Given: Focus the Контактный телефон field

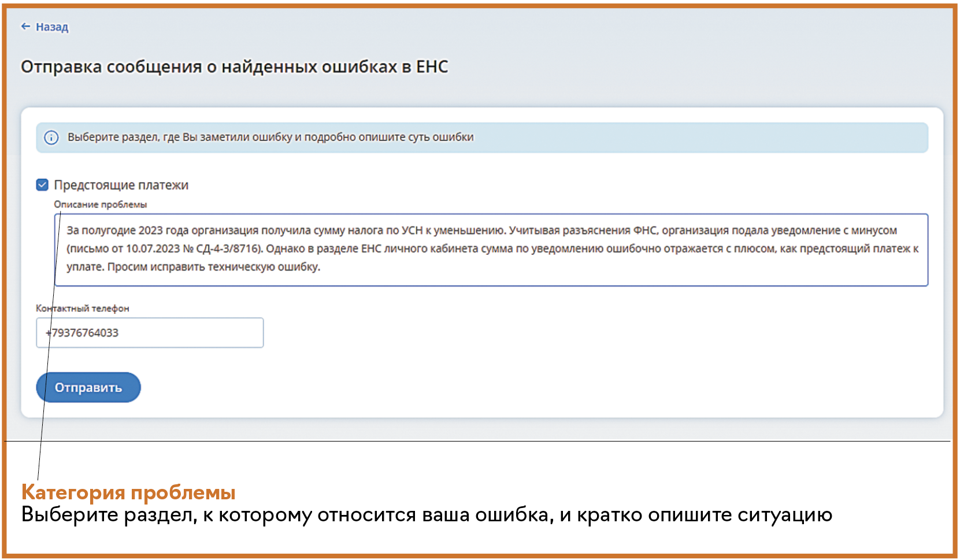Looking at the screenshot, I should tap(150, 333).
